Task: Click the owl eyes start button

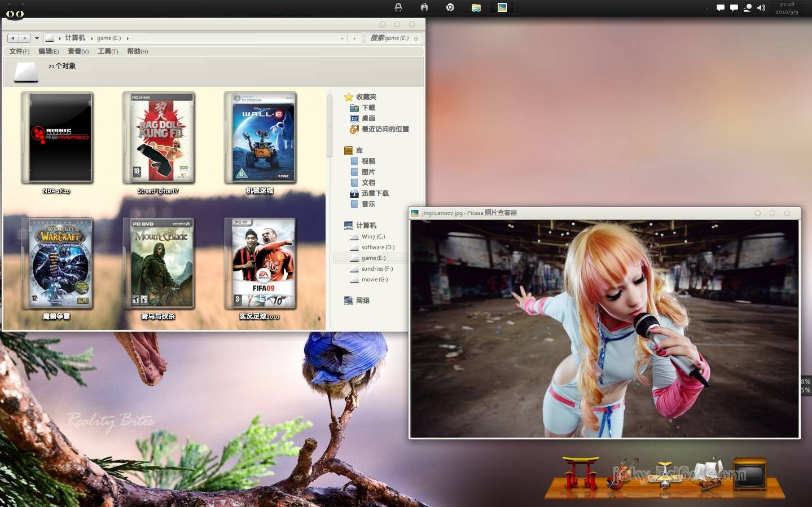Action: pos(15,14)
